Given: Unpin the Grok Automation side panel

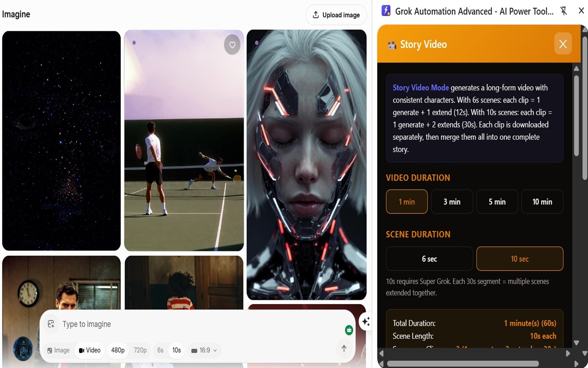Looking at the screenshot, I should point(564,11).
